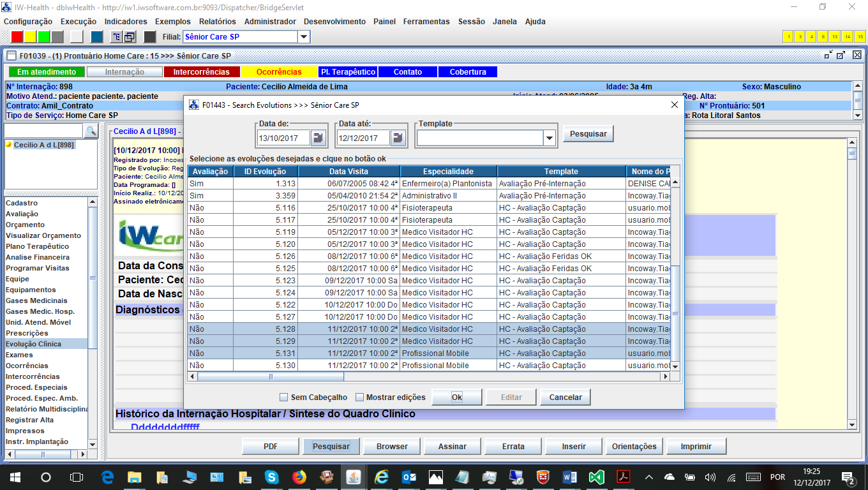The height and width of the screenshot is (490, 868).
Task: Click the red color square in the toolbar
Action: click(17, 36)
